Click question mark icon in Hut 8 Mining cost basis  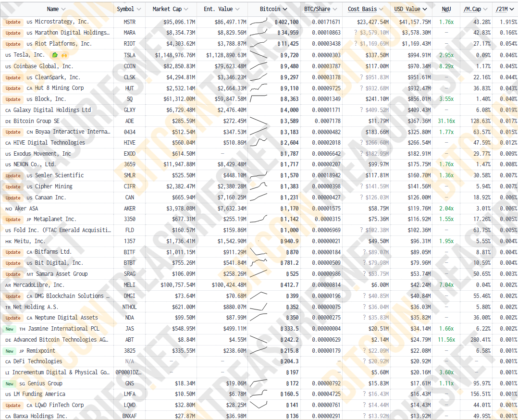361,88
